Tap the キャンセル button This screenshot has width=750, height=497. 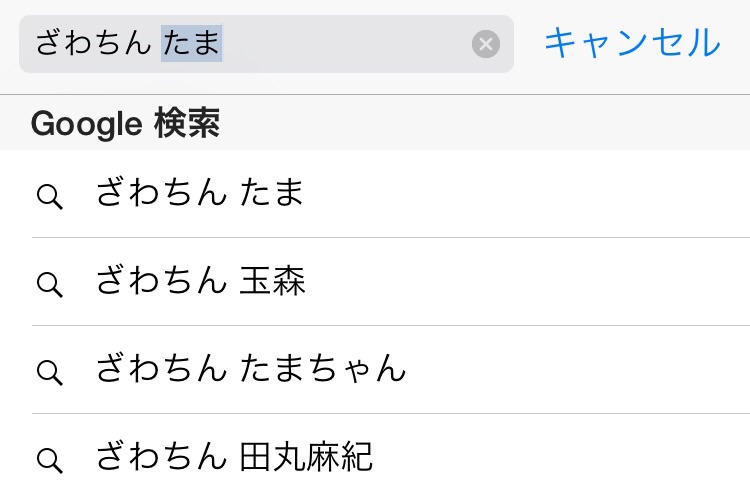pyautogui.click(x=632, y=43)
